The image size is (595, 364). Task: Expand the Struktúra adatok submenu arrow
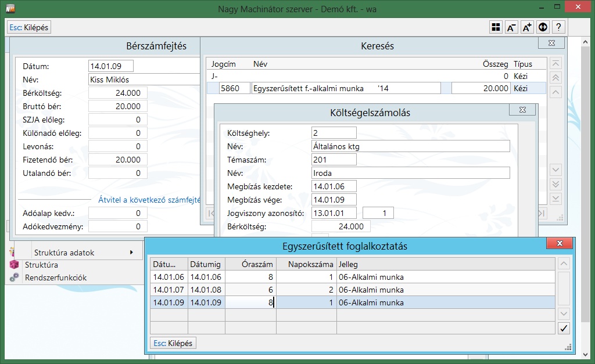pos(131,253)
